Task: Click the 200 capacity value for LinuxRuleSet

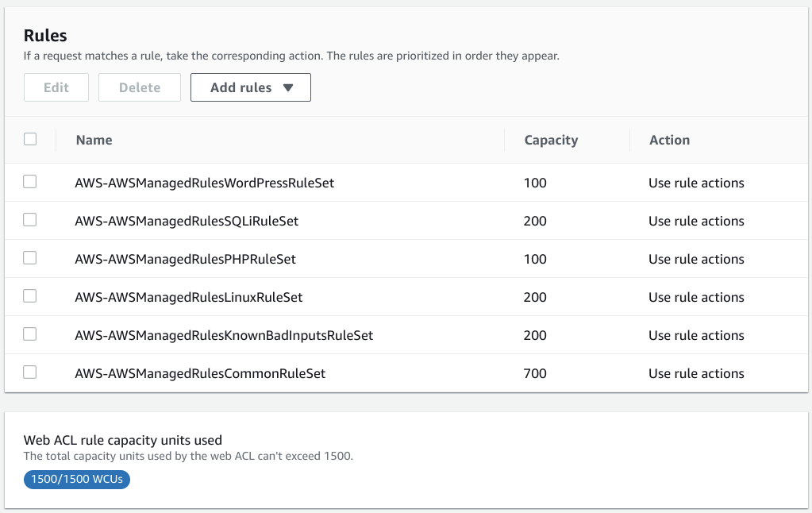Action: [x=535, y=298]
